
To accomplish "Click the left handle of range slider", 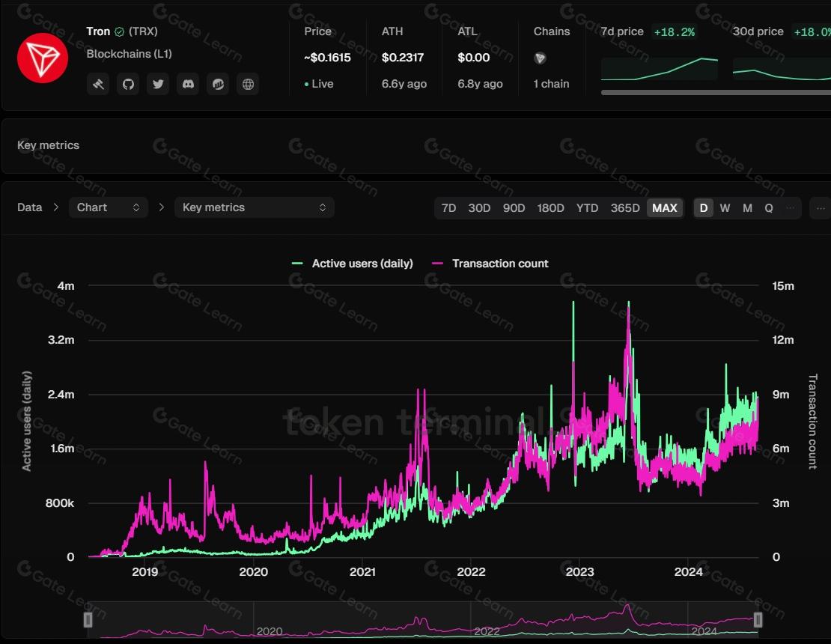I will click(88, 619).
